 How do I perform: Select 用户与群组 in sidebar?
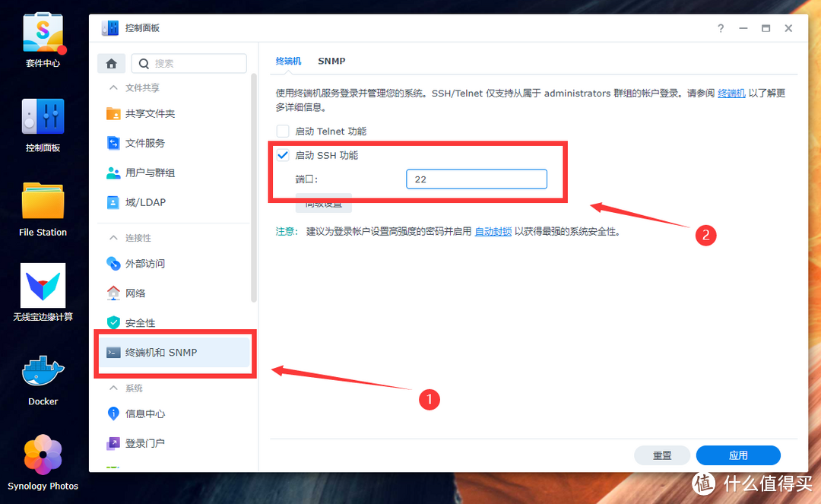(x=174, y=173)
